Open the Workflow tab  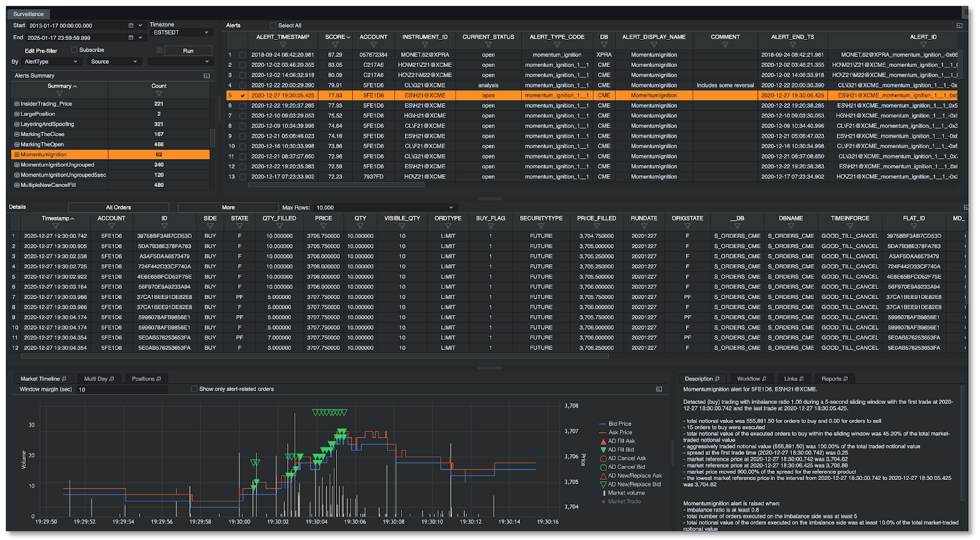(x=748, y=379)
